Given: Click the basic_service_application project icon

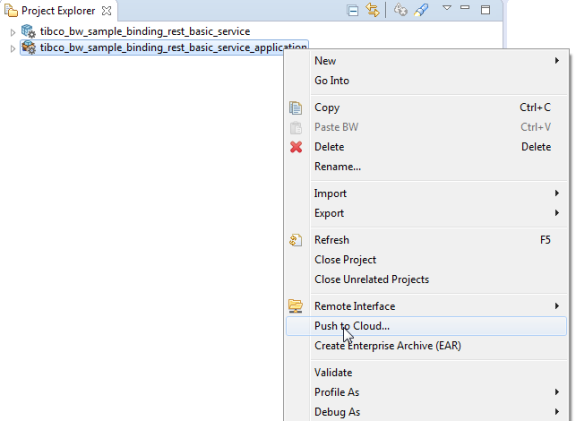Looking at the screenshot, I should (28, 47).
